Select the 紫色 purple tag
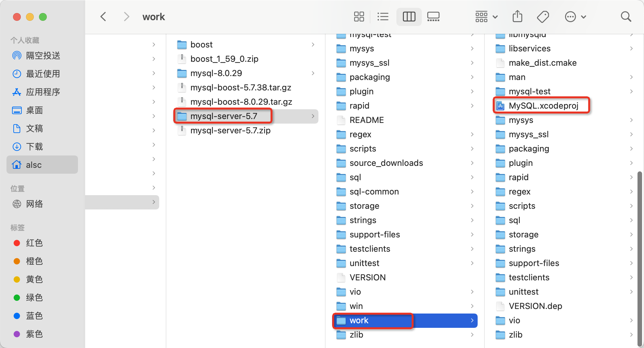The width and height of the screenshot is (644, 348). click(x=42, y=334)
